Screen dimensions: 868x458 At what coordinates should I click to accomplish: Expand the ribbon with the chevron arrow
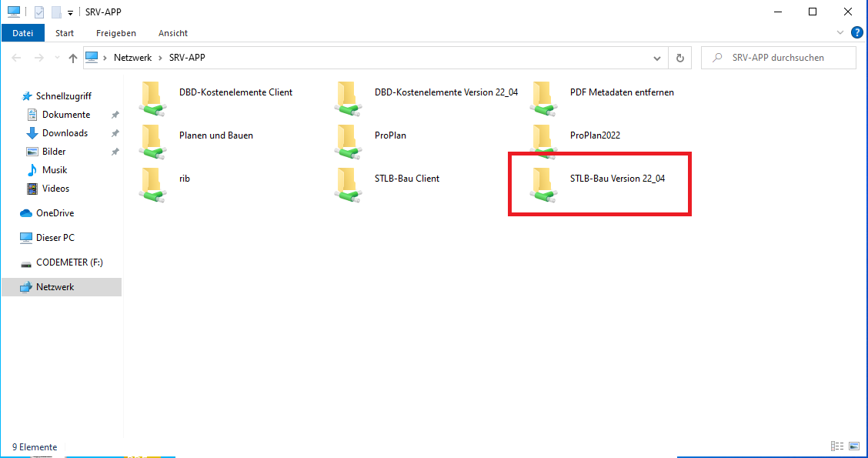(x=840, y=33)
